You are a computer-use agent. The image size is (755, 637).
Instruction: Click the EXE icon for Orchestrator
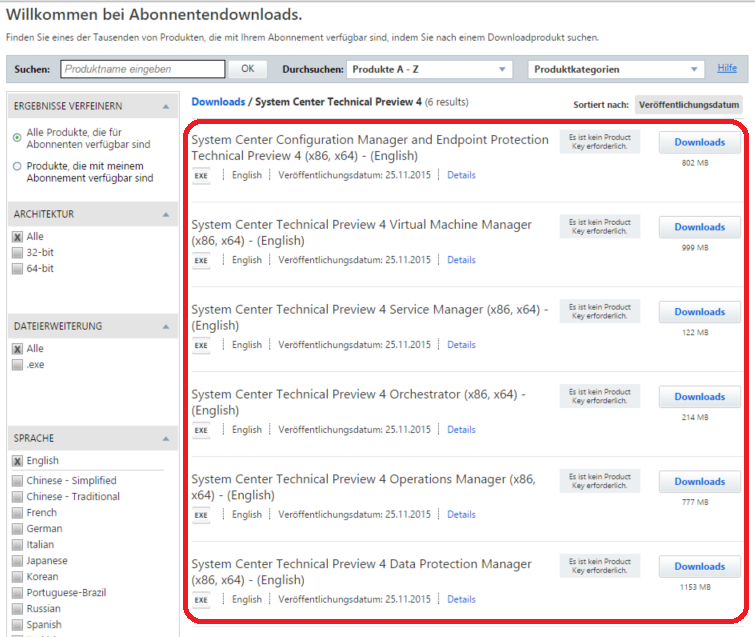click(201, 430)
